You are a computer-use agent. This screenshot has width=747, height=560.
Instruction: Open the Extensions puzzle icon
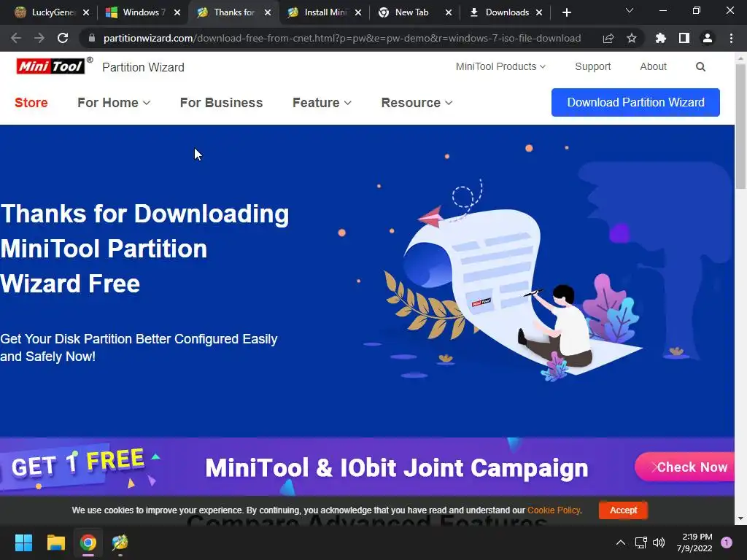(660, 38)
